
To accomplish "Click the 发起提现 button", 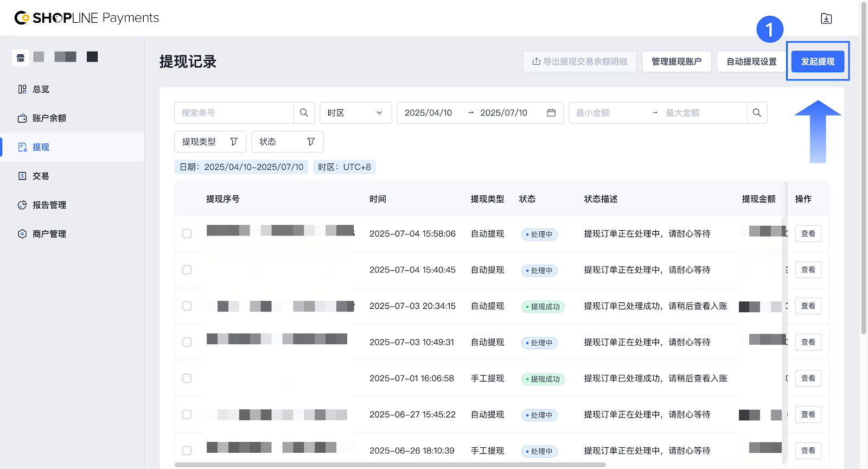I will tap(818, 61).
